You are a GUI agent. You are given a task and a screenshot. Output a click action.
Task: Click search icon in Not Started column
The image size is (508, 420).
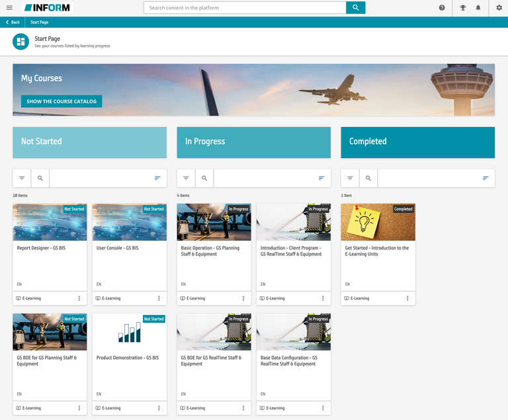40,178
